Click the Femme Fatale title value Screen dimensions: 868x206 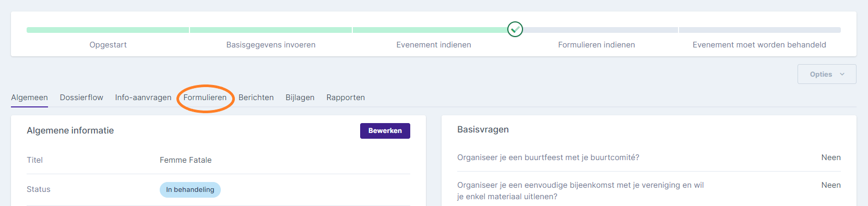[x=185, y=160]
